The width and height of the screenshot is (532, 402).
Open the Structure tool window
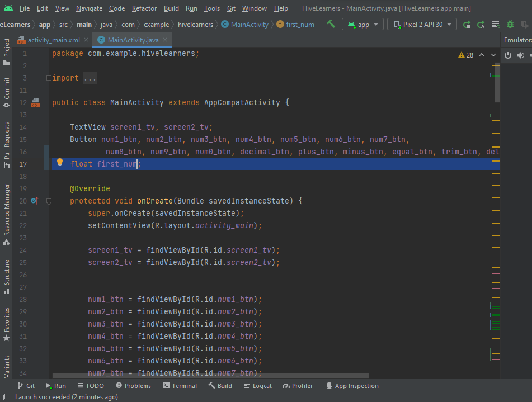7,277
